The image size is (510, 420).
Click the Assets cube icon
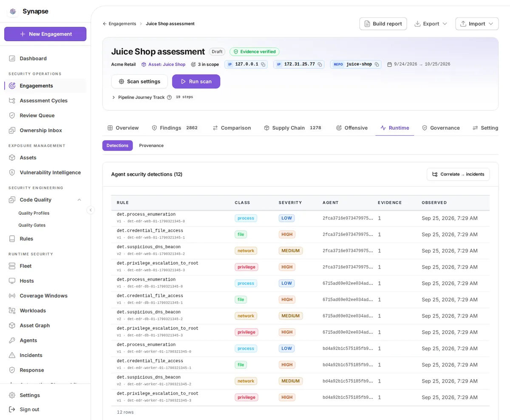(12, 157)
